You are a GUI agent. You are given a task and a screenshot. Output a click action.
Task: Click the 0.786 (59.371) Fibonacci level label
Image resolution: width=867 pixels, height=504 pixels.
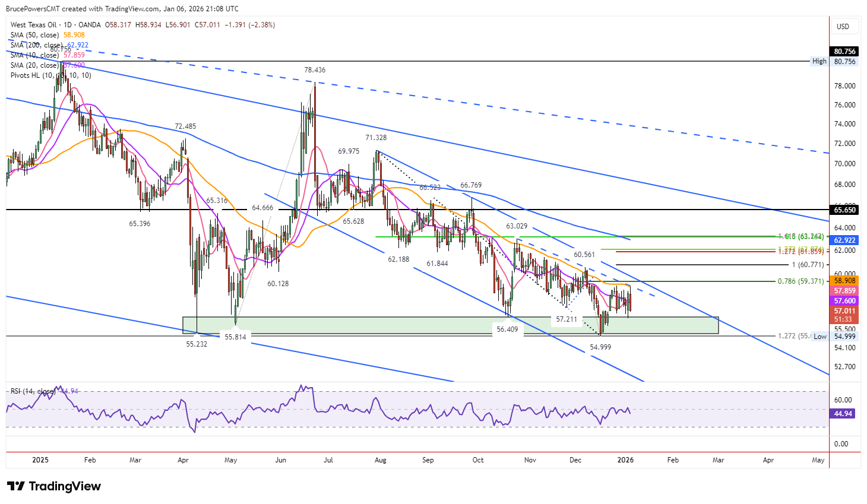click(x=801, y=281)
